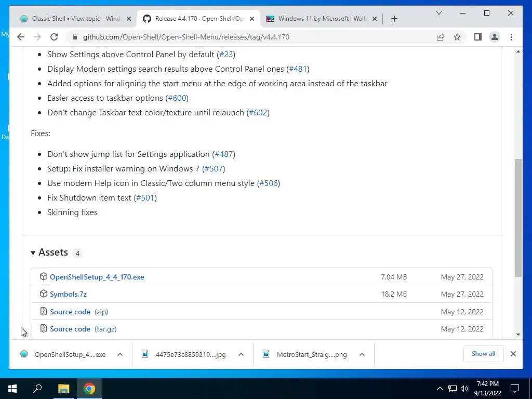Select the Release 4.4.170 Open-Shell tab
Screen dimensions: 532x399
198,19
